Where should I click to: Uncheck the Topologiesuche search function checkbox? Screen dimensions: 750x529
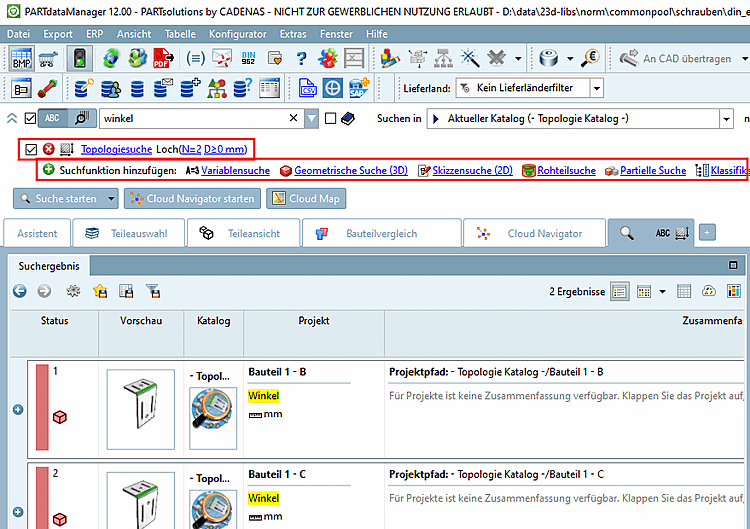click(31, 149)
